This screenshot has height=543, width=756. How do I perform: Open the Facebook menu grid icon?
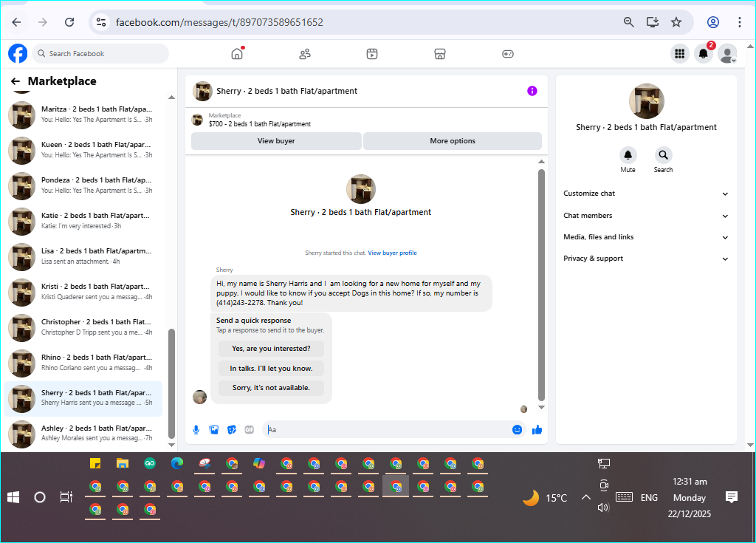click(x=679, y=54)
